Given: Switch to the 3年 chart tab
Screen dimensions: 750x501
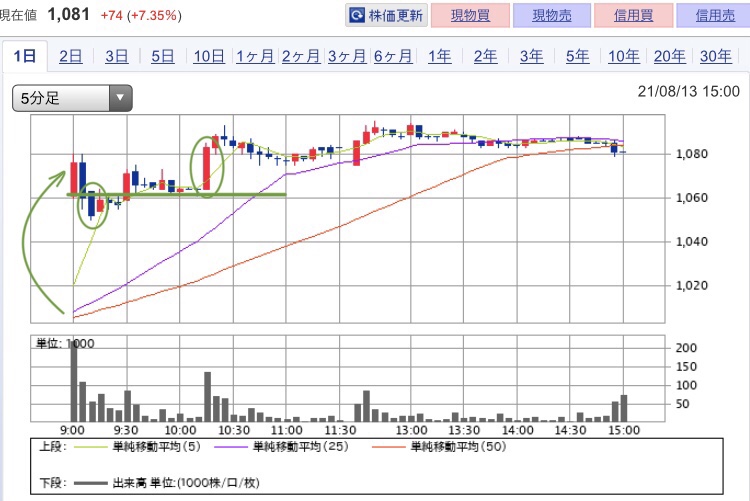Looking at the screenshot, I should coord(531,56).
